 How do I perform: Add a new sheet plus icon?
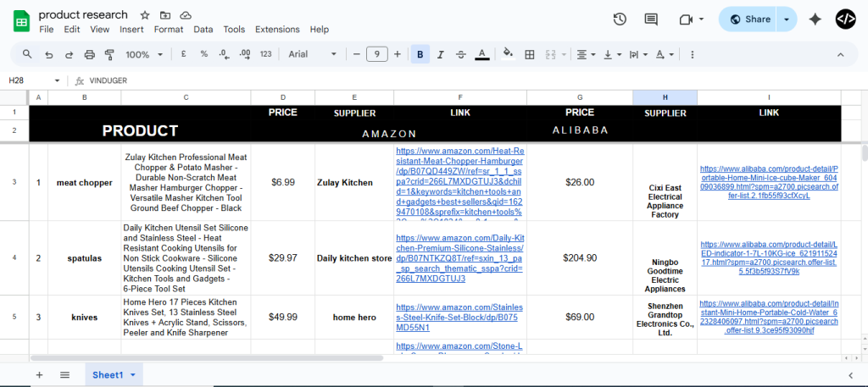[39, 375]
